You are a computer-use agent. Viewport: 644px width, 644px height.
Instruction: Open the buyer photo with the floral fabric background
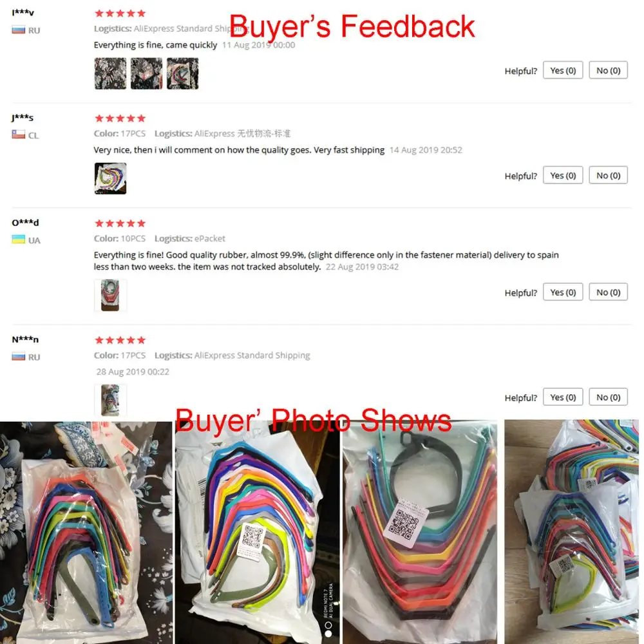point(86,533)
